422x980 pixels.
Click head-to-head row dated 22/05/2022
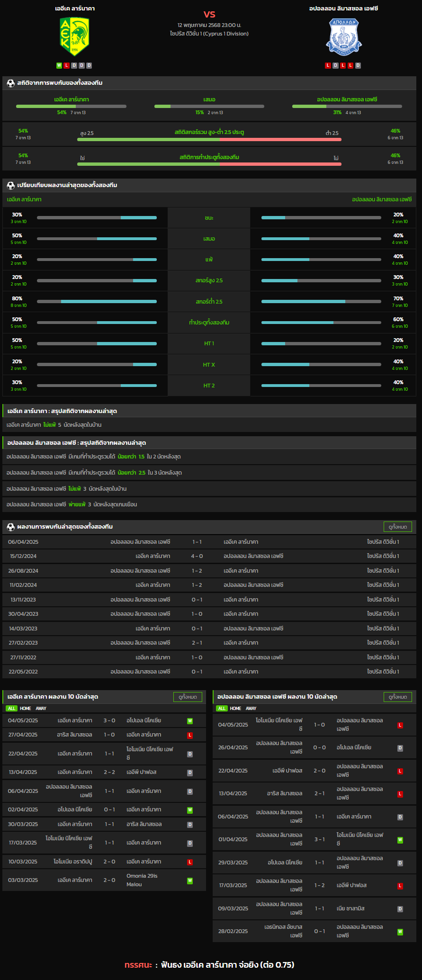[209, 672]
